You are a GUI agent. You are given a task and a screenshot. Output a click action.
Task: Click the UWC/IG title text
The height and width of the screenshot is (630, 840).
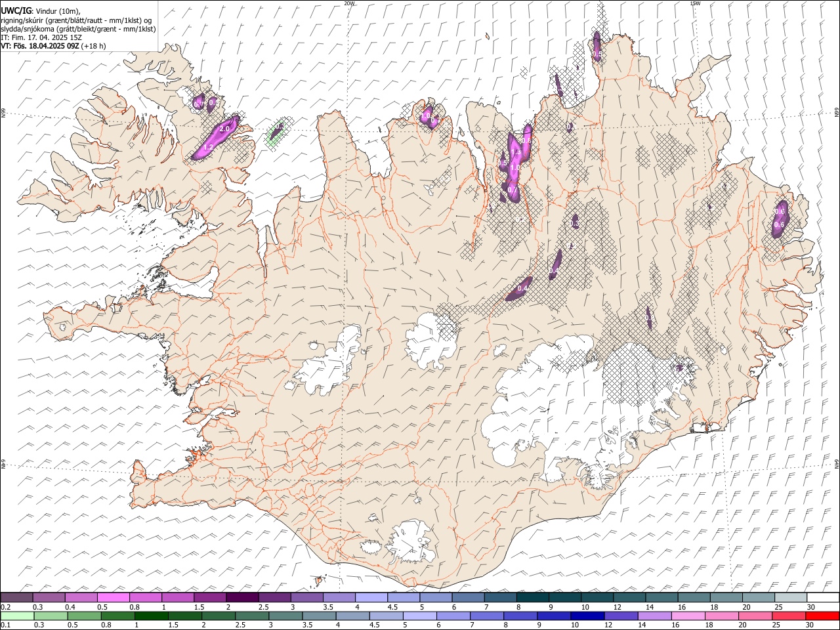tap(15, 10)
